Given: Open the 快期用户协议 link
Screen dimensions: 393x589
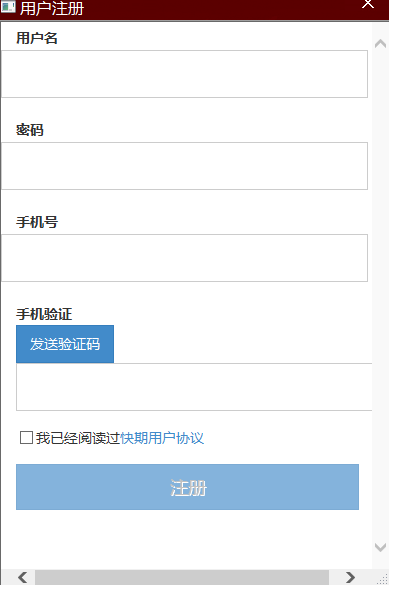Looking at the screenshot, I should (x=162, y=438).
